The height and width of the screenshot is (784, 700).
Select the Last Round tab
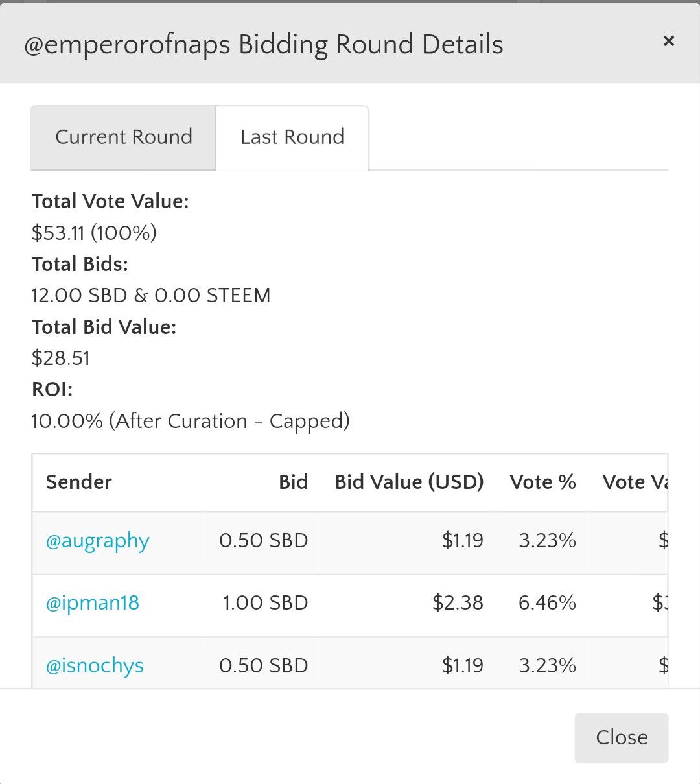(x=292, y=137)
